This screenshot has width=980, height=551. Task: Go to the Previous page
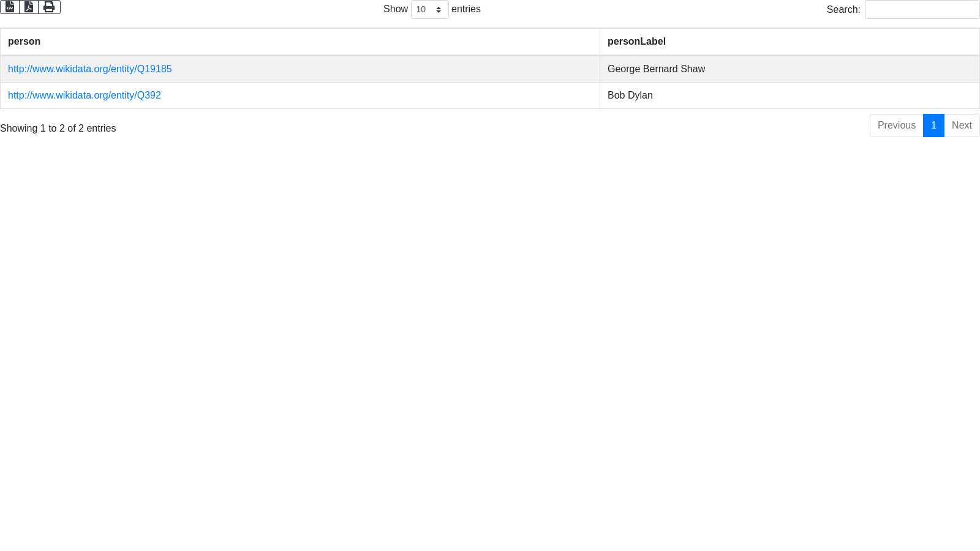(896, 126)
